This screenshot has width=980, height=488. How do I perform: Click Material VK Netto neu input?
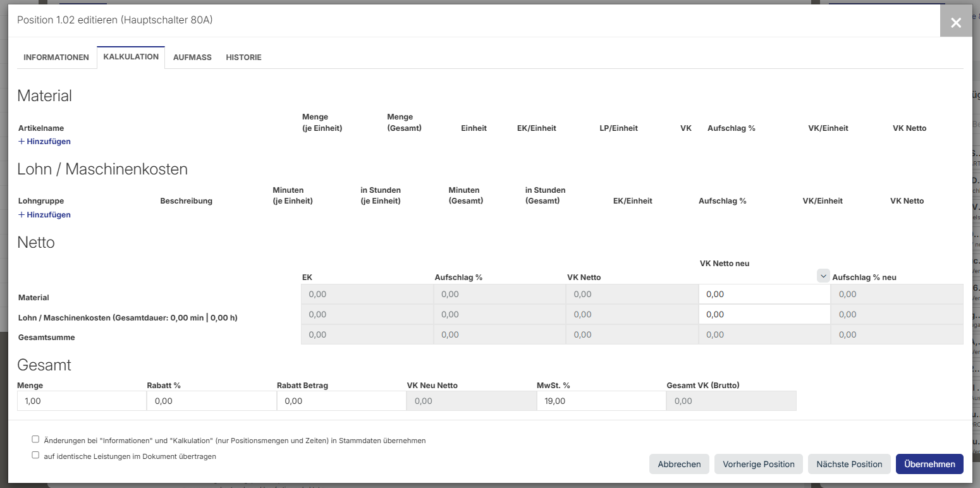pos(764,294)
